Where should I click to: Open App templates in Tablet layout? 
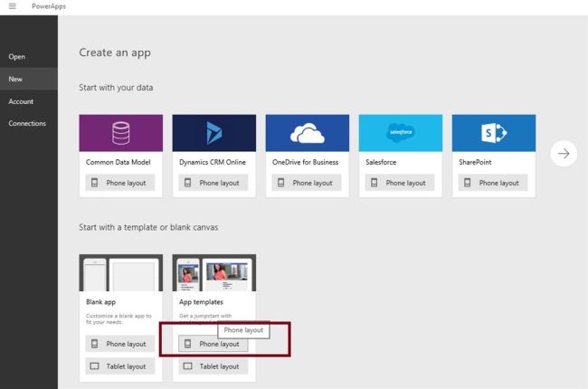click(x=213, y=366)
